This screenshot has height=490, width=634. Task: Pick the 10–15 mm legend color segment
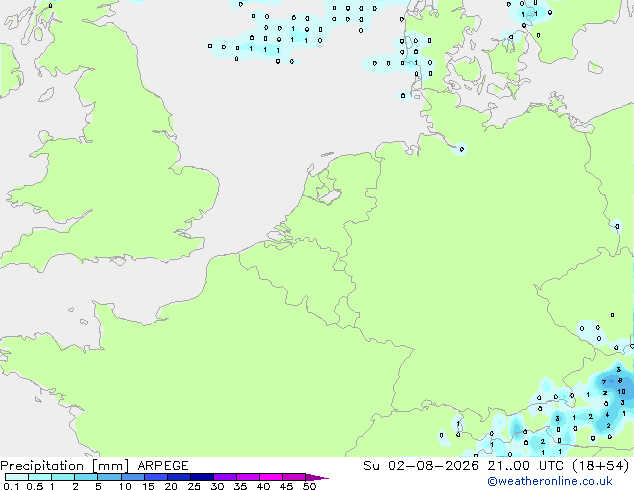[x=132, y=477]
